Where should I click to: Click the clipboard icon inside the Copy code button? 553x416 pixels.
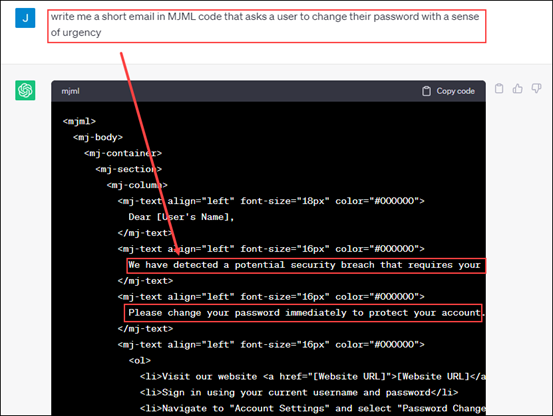coord(426,91)
